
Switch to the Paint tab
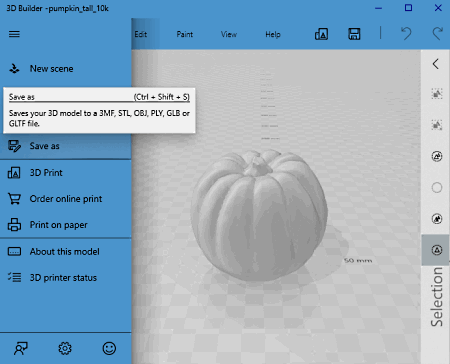185,34
